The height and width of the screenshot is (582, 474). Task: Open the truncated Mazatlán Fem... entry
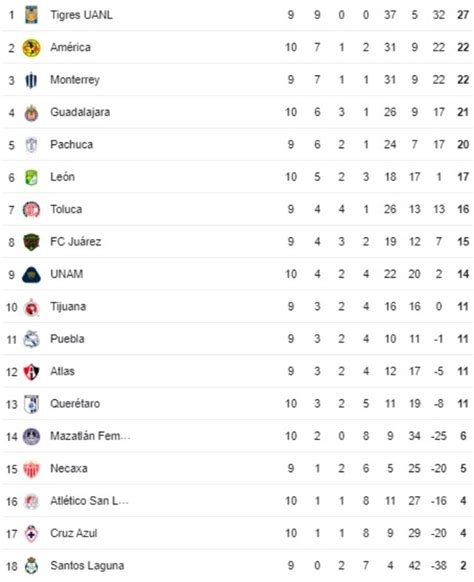click(90, 436)
